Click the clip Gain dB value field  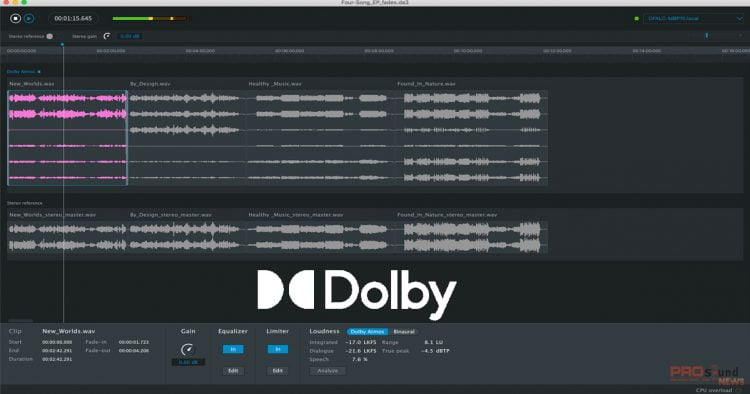click(x=188, y=362)
